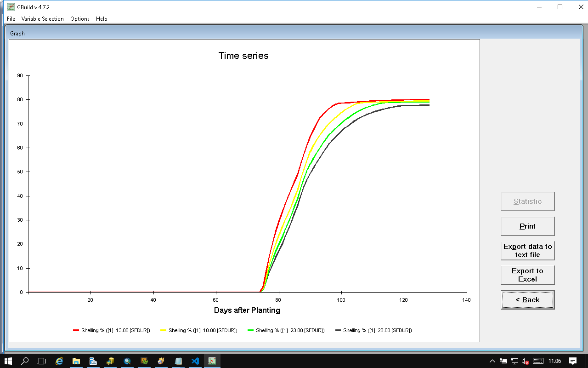The height and width of the screenshot is (368, 588).
Task: Open File Explorer from the taskbar
Action: point(76,361)
